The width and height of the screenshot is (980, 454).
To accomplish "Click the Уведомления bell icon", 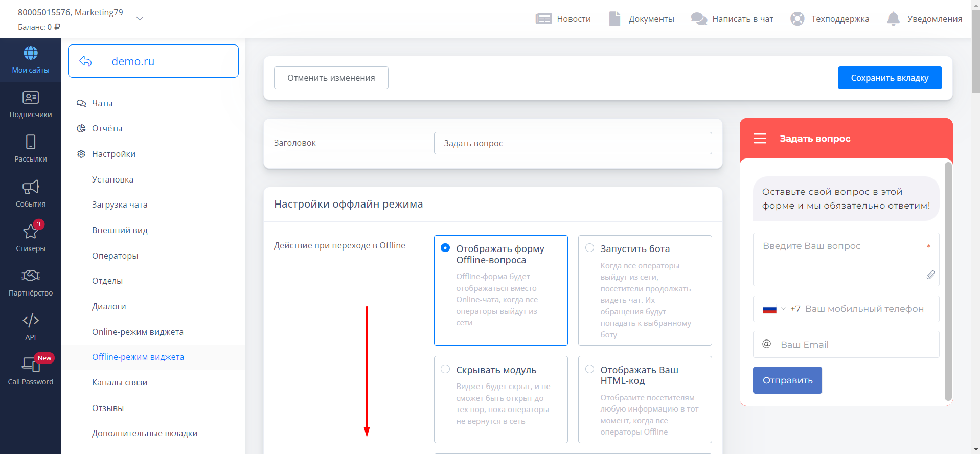I will pos(893,19).
